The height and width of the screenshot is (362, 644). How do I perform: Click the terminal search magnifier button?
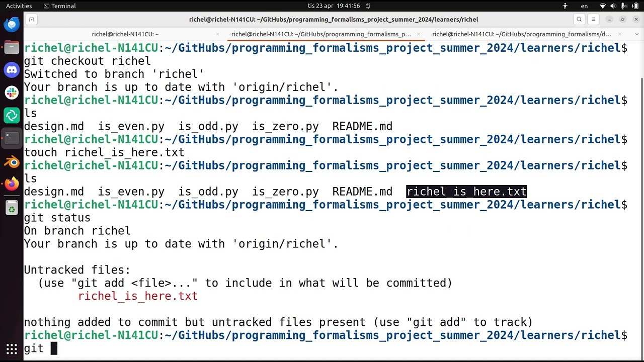click(579, 20)
